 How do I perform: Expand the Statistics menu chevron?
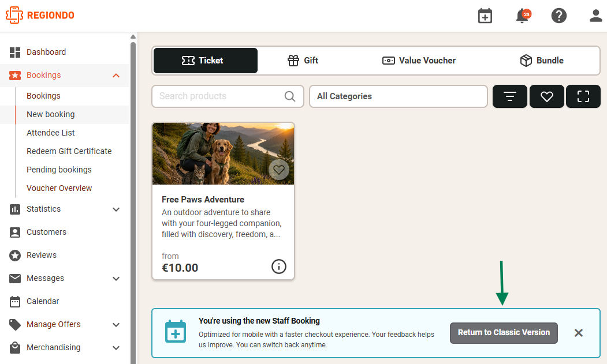point(116,209)
